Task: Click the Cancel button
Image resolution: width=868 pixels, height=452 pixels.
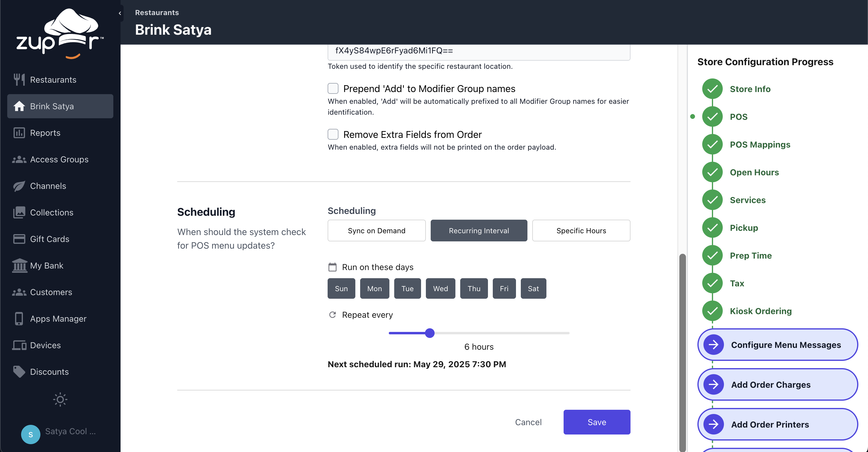Action: [528, 422]
